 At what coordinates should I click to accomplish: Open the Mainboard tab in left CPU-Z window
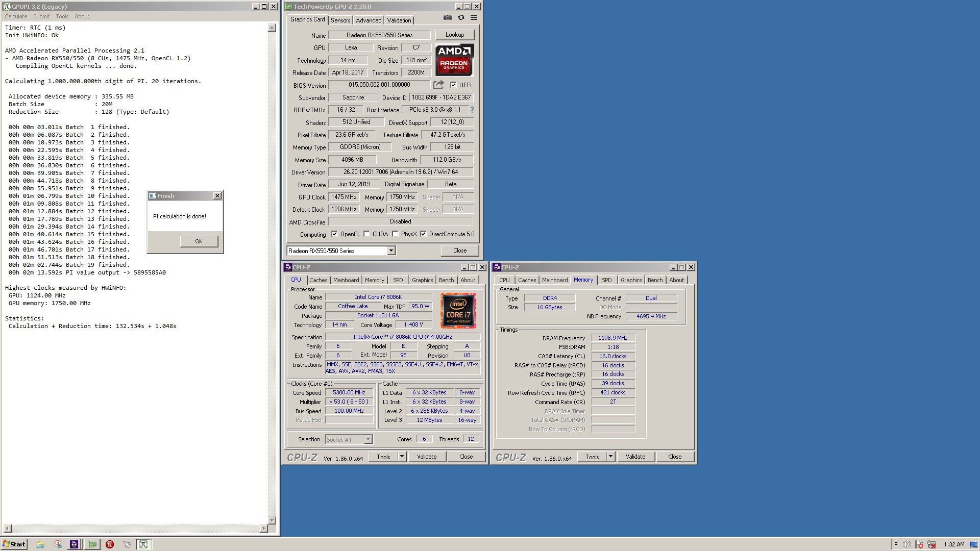tap(346, 280)
